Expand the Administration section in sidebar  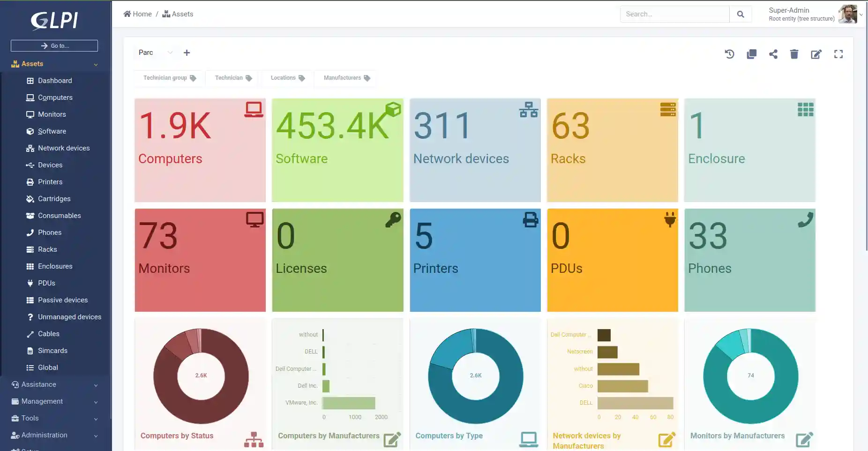(x=44, y=435)
